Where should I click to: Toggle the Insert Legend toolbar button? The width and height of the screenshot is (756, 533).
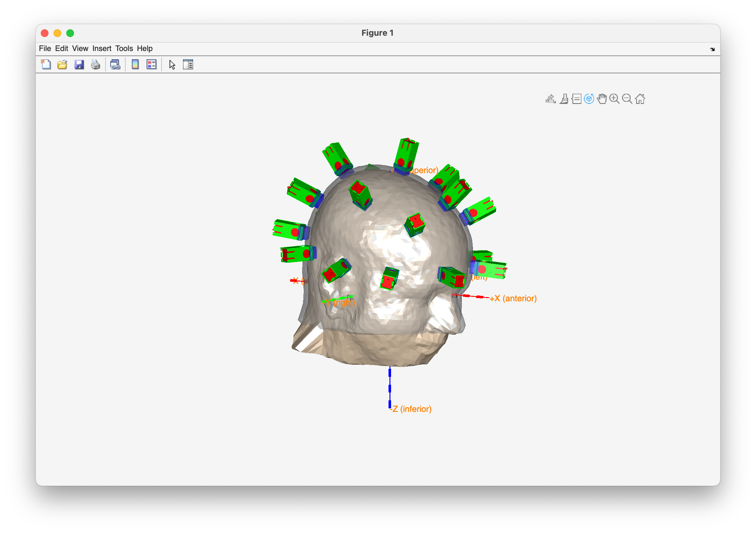pyautogui.click(x=151, y=65)
